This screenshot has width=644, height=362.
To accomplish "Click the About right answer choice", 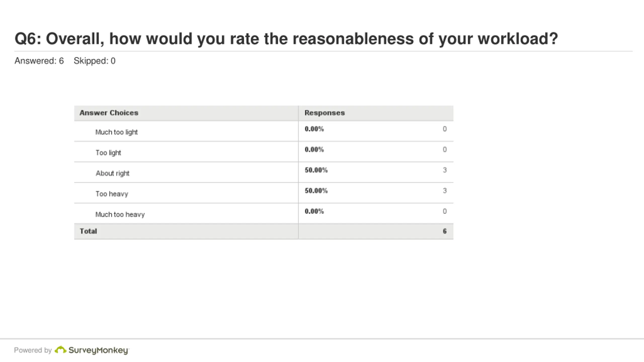I will (x=112, y=173).
